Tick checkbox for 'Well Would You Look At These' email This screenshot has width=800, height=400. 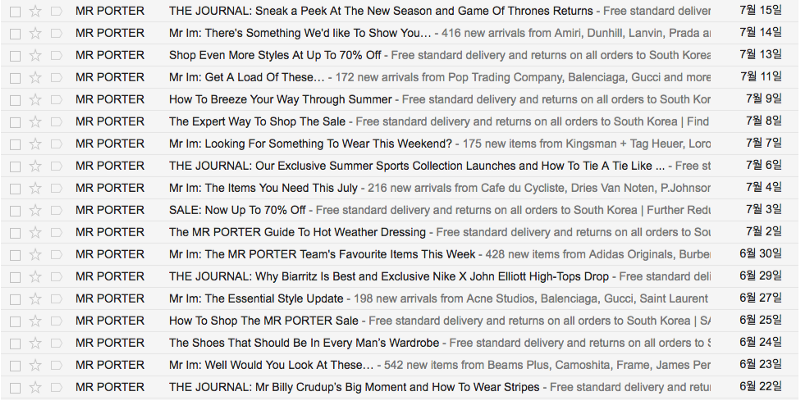[x=15, y=365]
